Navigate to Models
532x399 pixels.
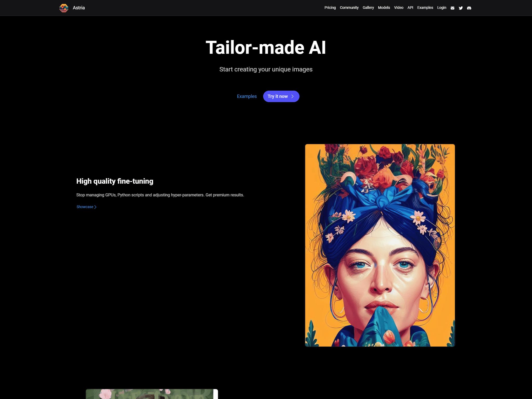click(384, 8)
